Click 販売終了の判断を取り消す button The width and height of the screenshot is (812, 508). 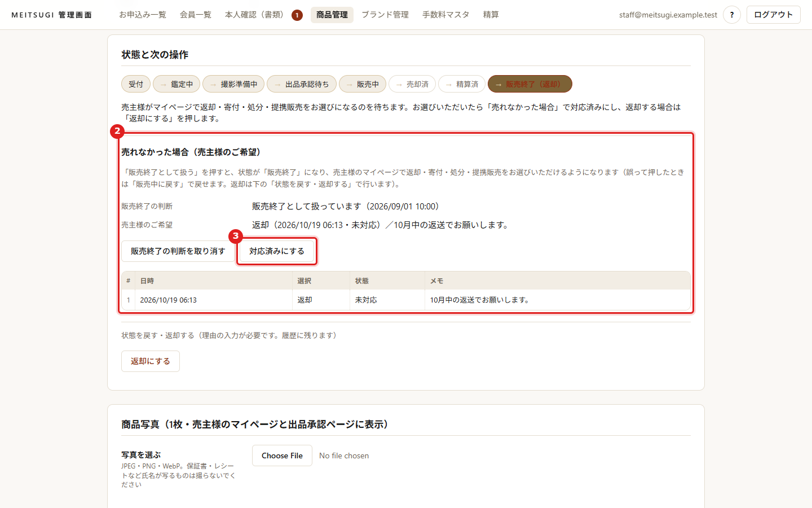pyautogui.click(x=178, y=251)
